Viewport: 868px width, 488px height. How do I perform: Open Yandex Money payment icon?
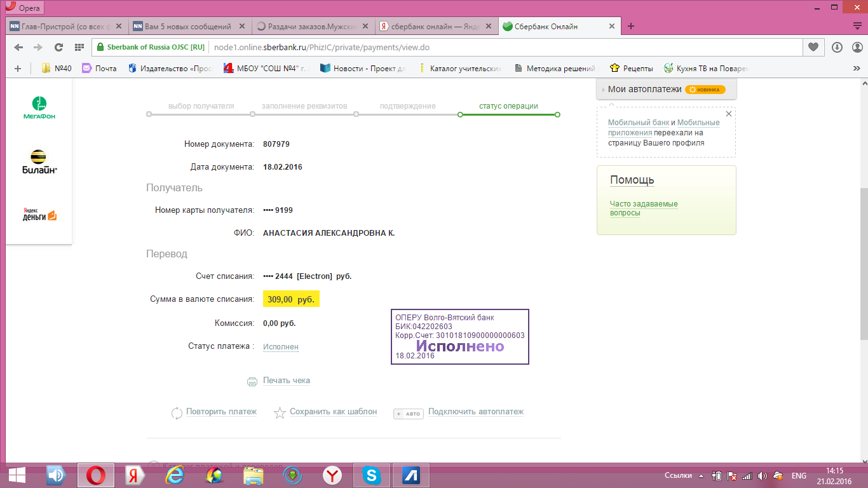coord(39,214)
